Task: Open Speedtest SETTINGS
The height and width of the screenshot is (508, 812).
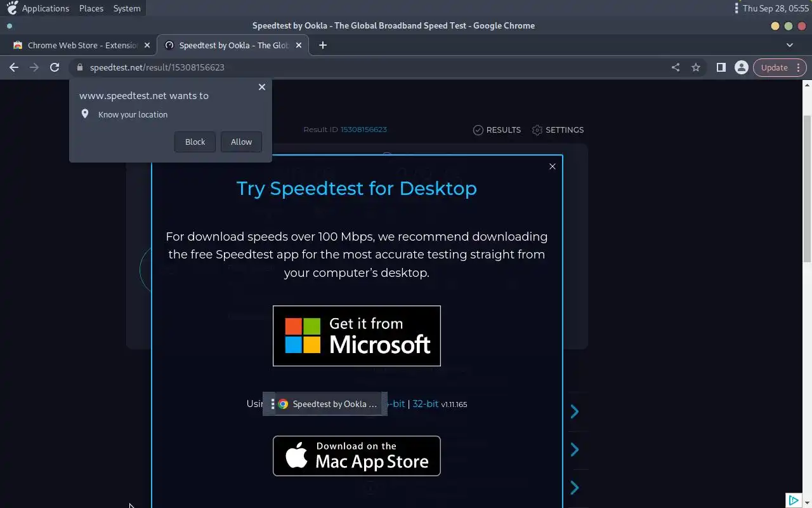Action: [558, 130]
